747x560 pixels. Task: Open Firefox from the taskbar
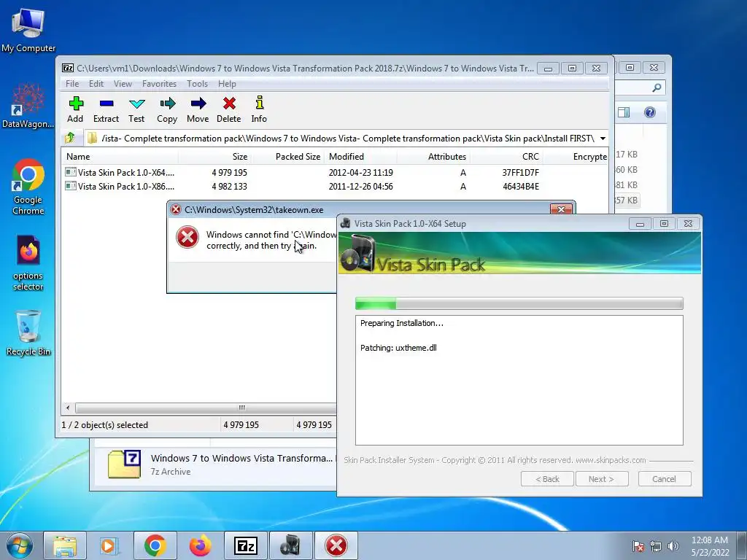[x=200, y=545]
